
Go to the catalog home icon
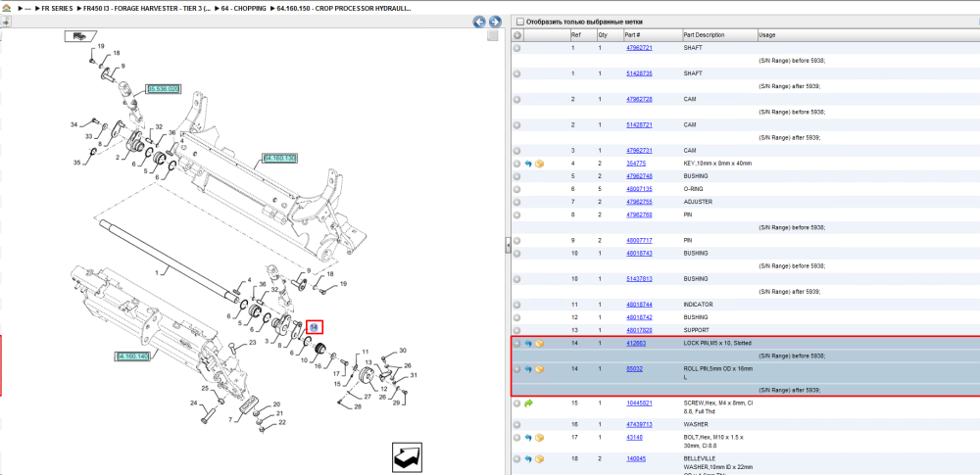tap(6, 9)
